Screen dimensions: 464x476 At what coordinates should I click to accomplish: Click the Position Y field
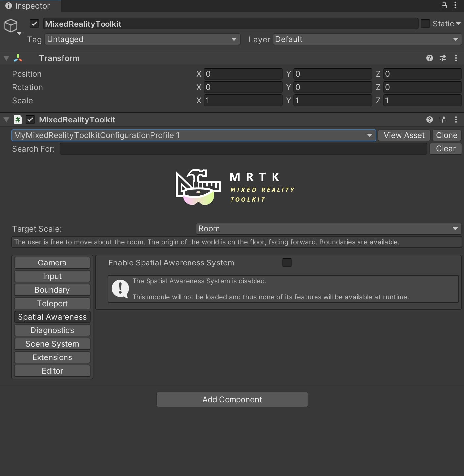333,74
